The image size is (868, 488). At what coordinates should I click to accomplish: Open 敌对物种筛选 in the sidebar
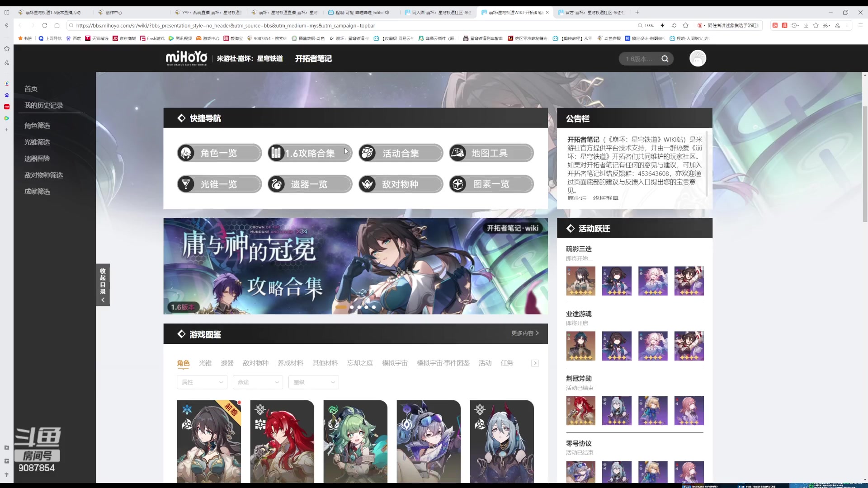pyautogui.click(x=44, y=175)
